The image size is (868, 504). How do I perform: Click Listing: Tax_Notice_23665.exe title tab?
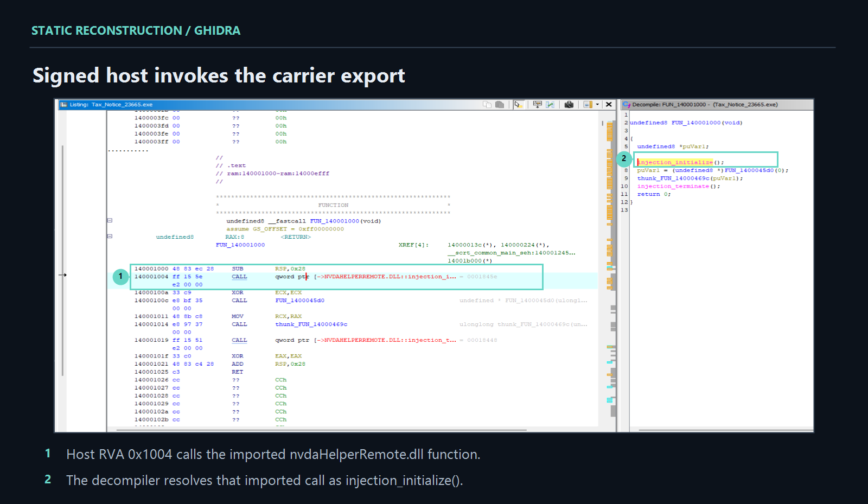point(111,105)
